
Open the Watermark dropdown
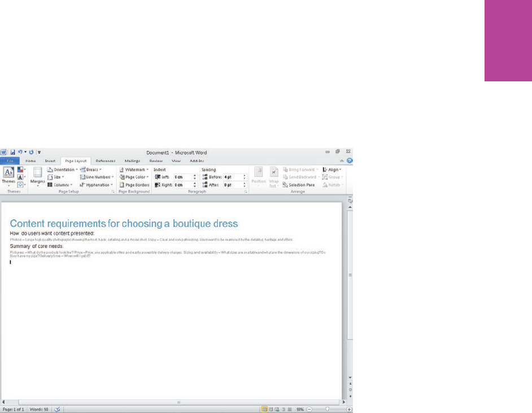click(134, 169)
